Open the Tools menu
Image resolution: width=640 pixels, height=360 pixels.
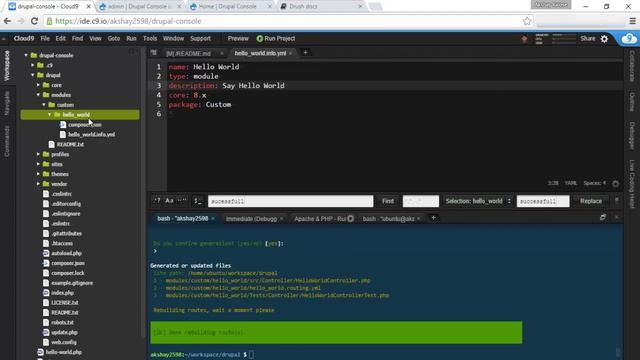150,38
